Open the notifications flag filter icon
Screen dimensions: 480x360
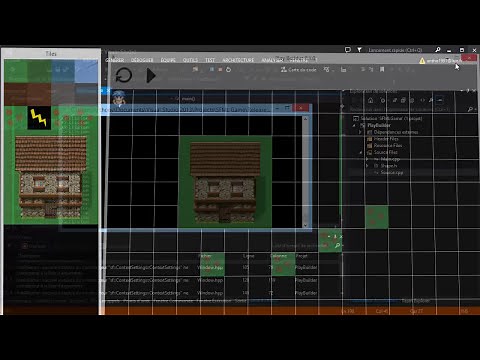click(359, 50)
